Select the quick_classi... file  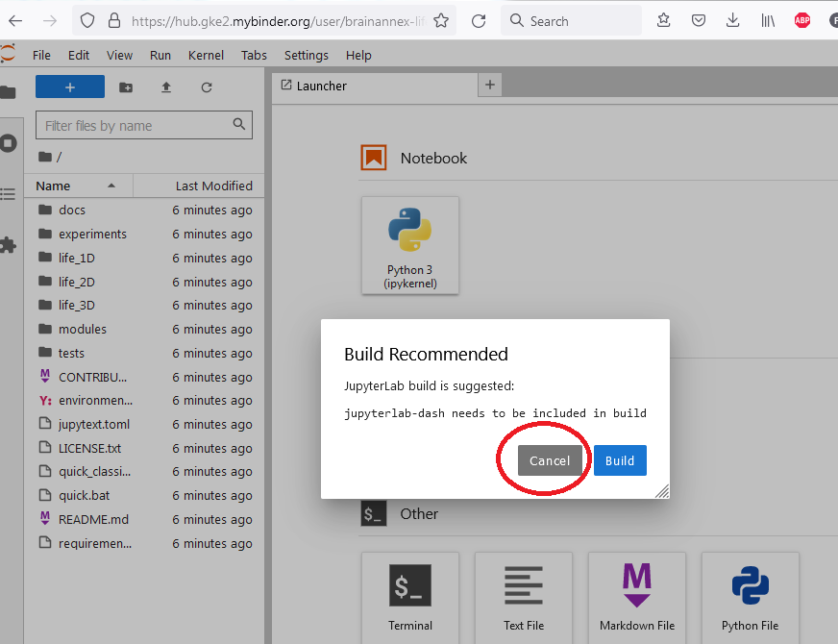point(144,472)
